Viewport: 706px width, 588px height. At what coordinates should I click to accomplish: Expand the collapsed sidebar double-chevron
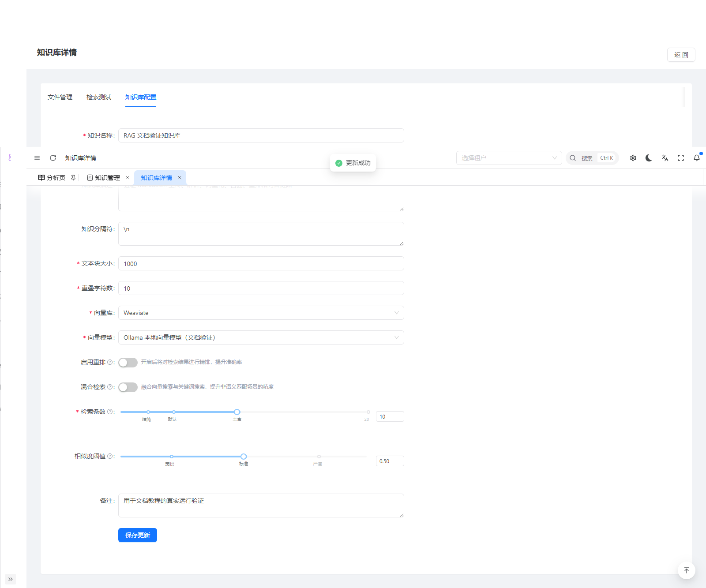[x=11, y=579]
